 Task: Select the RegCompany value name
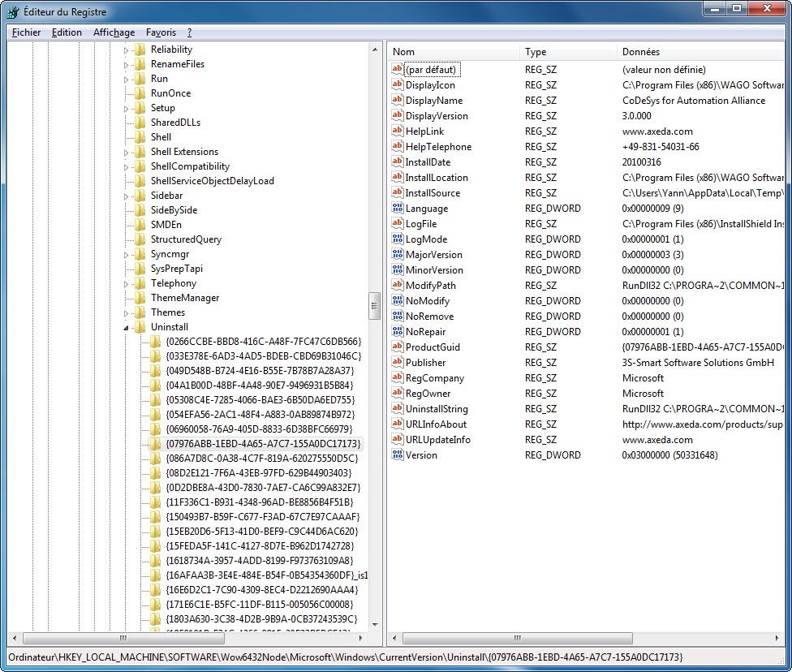(x=435, y=378)
